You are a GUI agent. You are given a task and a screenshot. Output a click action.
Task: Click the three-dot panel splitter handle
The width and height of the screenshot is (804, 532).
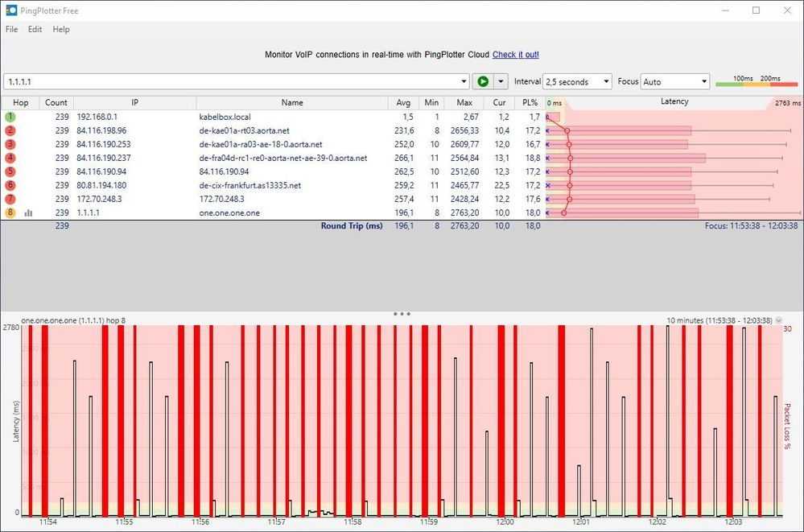tap(402, 314)
